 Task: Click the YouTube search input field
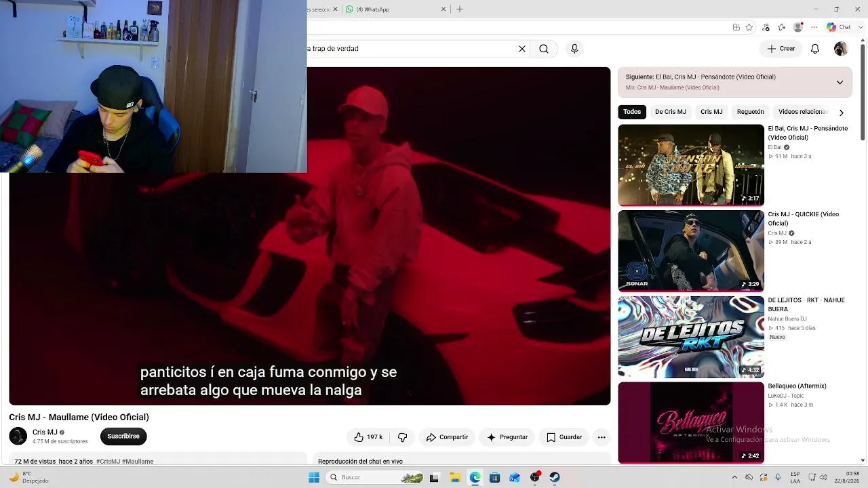click(x=410, y=49)
